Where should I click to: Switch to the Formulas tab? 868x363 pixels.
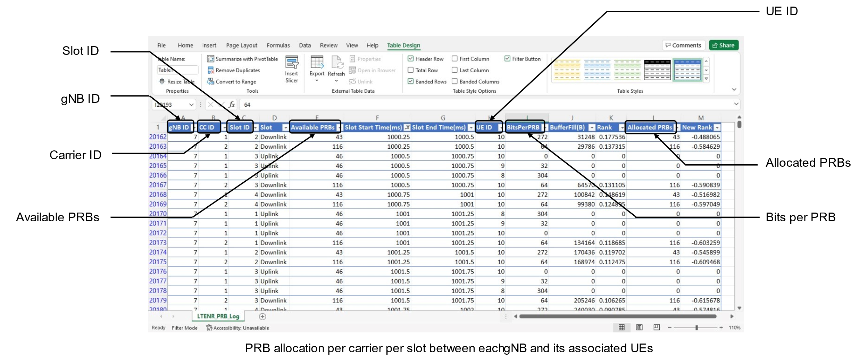pos(278,46)
